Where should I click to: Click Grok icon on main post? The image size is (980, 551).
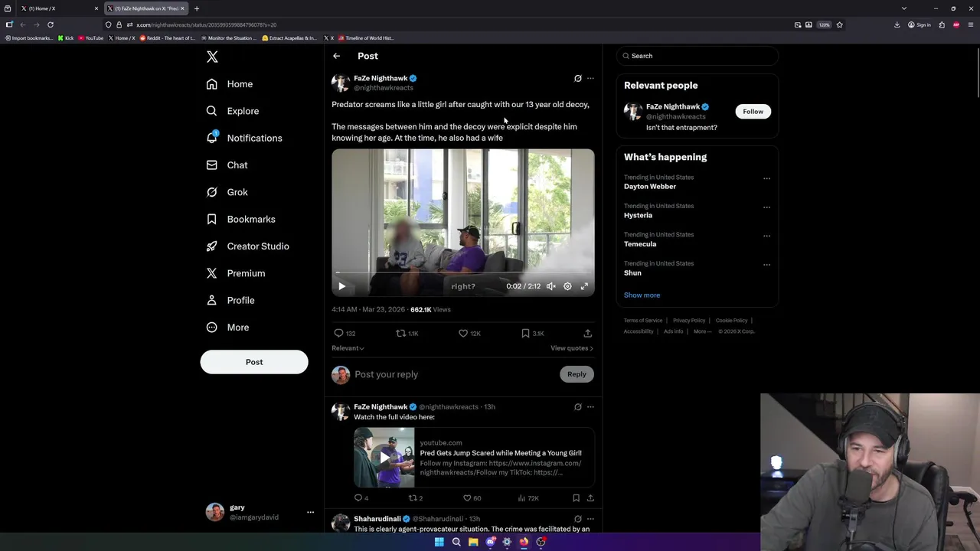[x=578, y=78]
